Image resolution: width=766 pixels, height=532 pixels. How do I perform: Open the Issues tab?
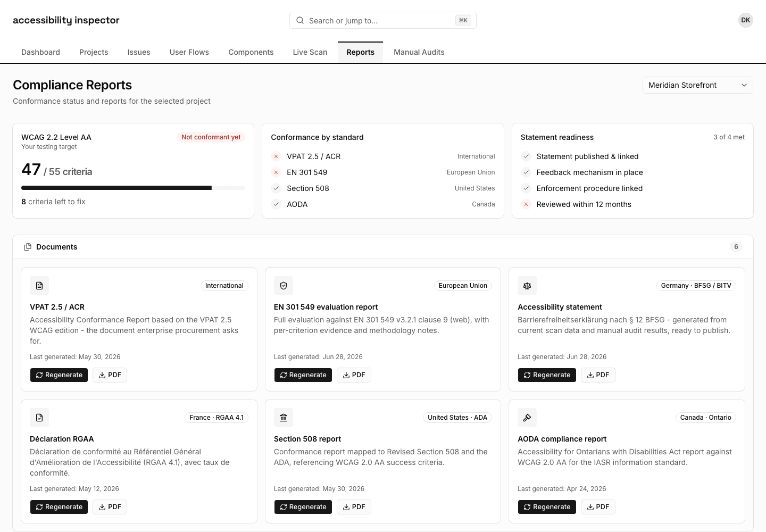pyautogui.click(x=139, y=52)
